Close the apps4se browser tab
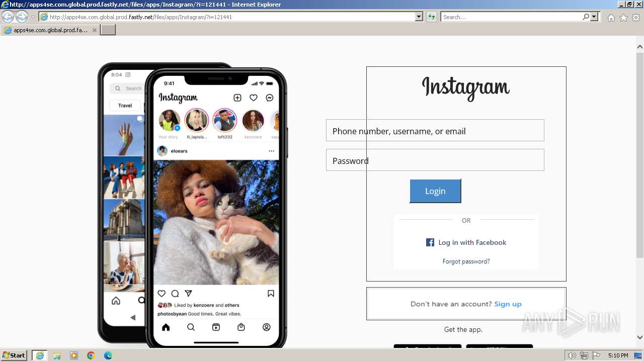This screenshot has width=644, height=362. pos(94,30)
